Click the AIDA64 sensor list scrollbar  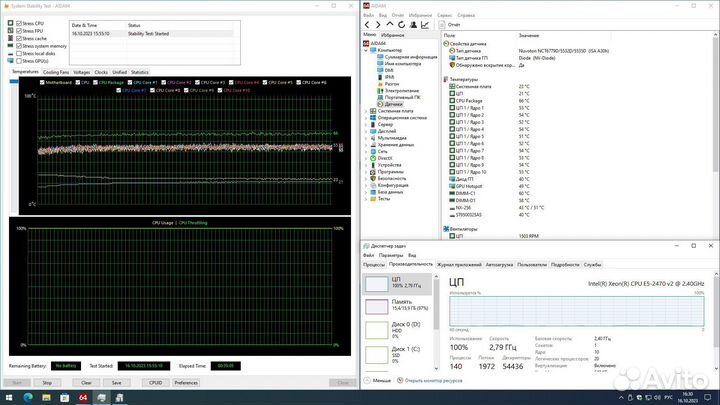point(715,106)
